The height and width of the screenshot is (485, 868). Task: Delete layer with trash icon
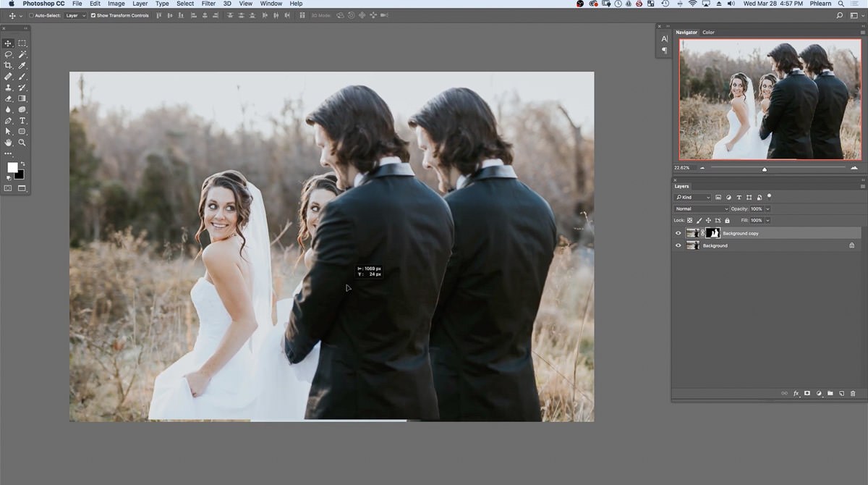[853, 393]
